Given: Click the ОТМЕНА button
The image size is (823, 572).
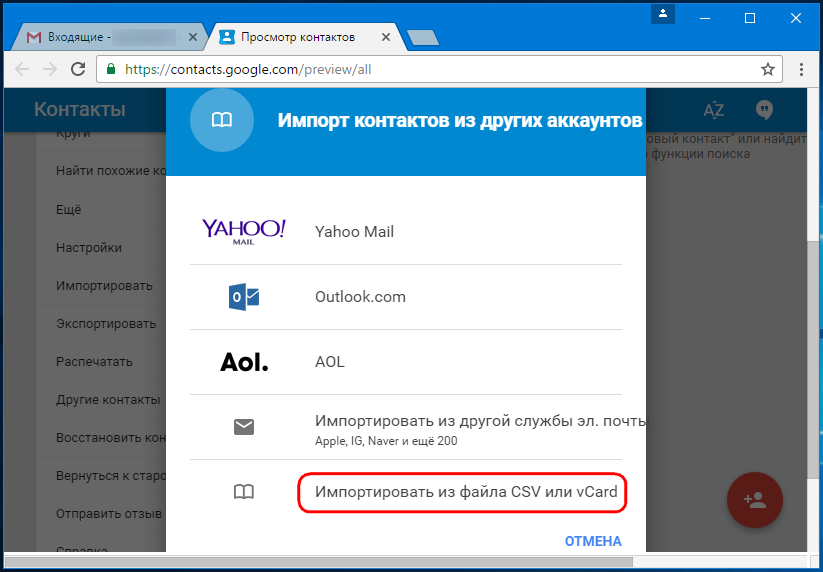Looking at the screenshot, I should tap(593, 541).
